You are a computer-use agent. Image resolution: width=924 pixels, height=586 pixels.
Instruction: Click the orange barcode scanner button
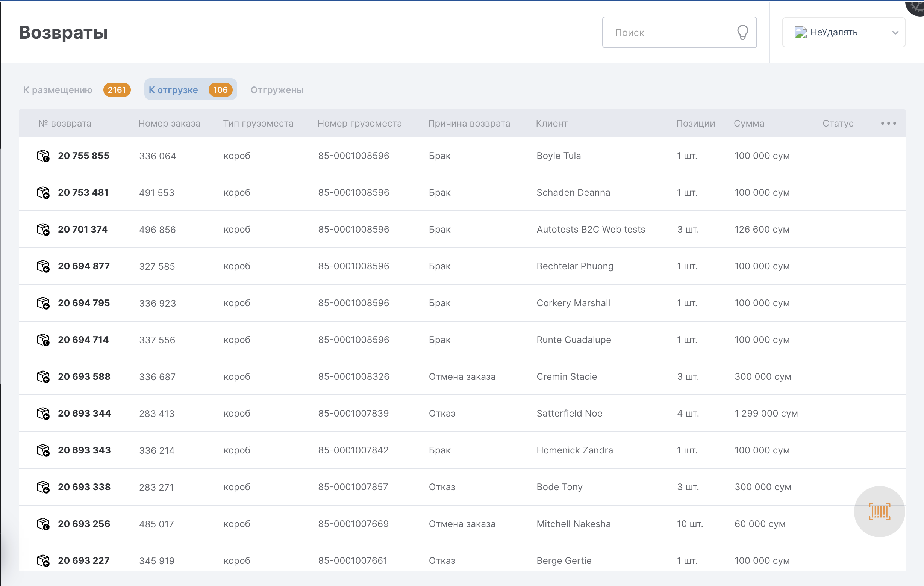pyautogui.click(x=879, y=512)
